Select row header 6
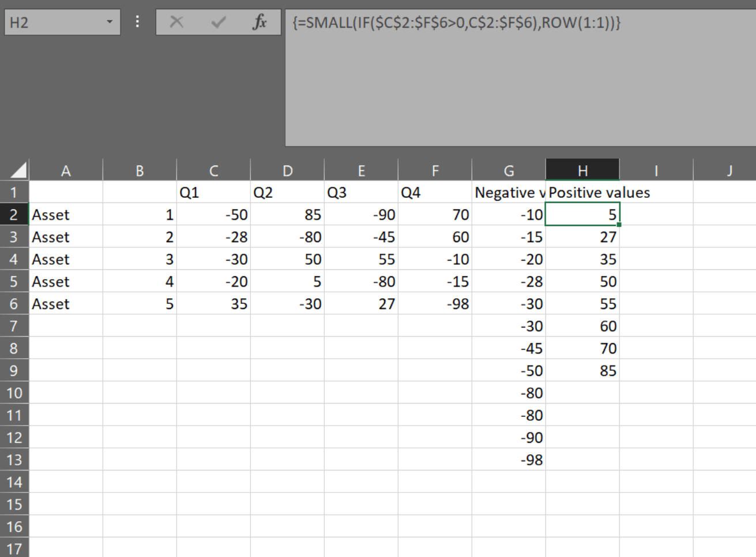Viewport: 756px width, 557px height. click(14, 303)
